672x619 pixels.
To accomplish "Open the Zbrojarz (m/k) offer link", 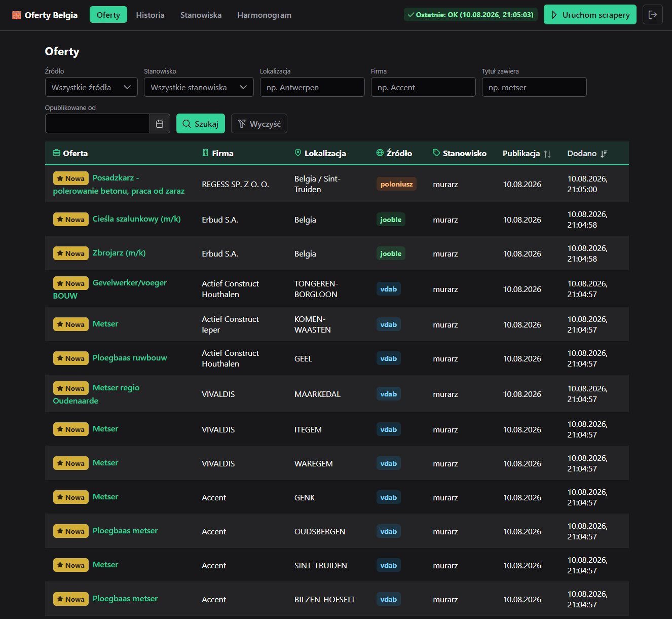I will (x=119, y=253).
